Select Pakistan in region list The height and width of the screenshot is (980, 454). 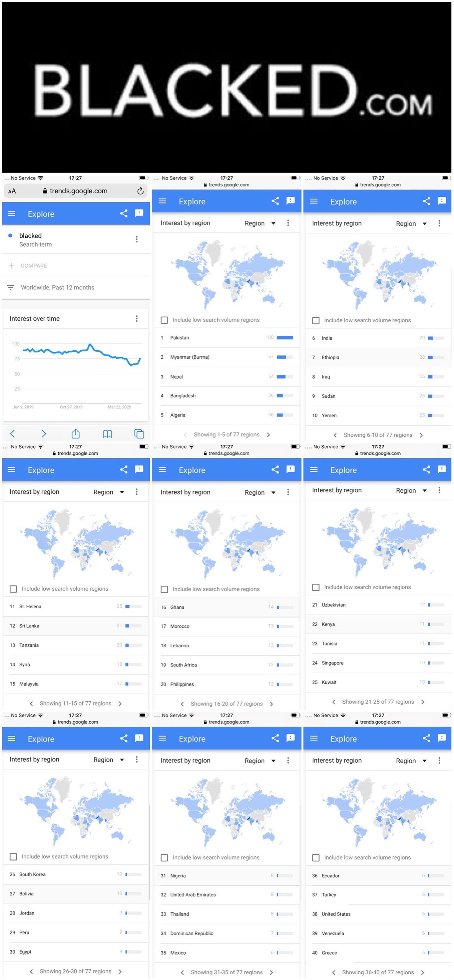[226, 338]
